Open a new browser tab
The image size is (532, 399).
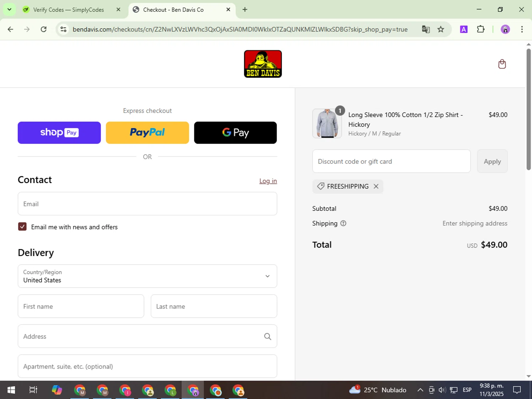(x=245, y=10)
